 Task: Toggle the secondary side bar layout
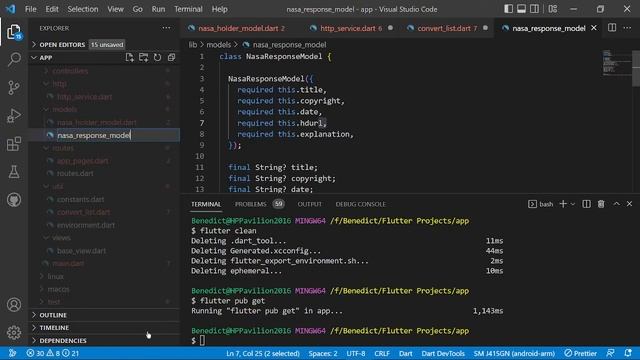(534, 9)
